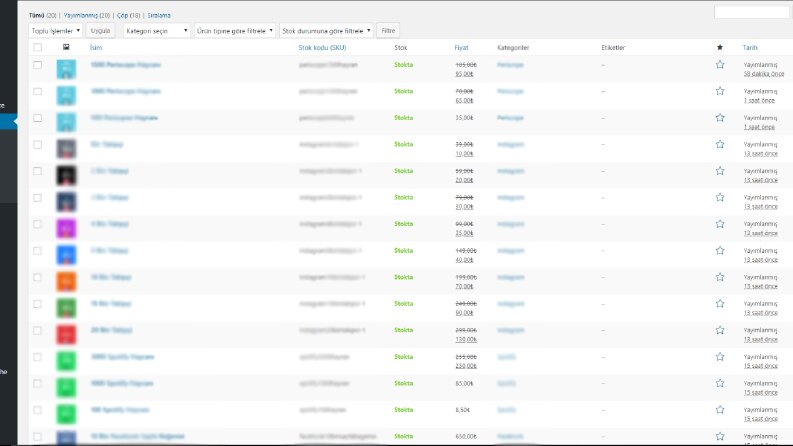The width and height of the screenshot is (793, 446).
Task: Click the Uygula apply button
Action: 100,31
